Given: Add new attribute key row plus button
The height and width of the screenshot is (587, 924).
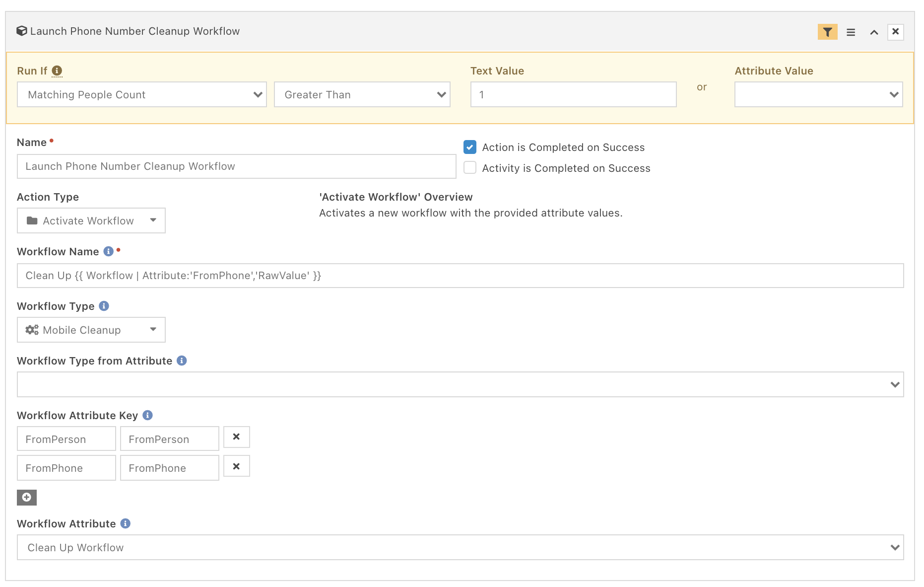Looking at the screenshot, I should 27,497.
